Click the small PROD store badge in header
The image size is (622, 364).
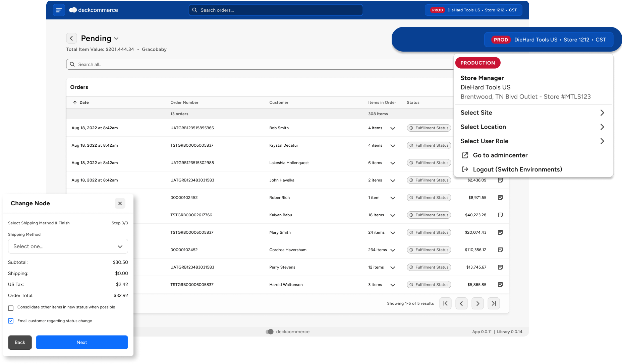point(474,10)
